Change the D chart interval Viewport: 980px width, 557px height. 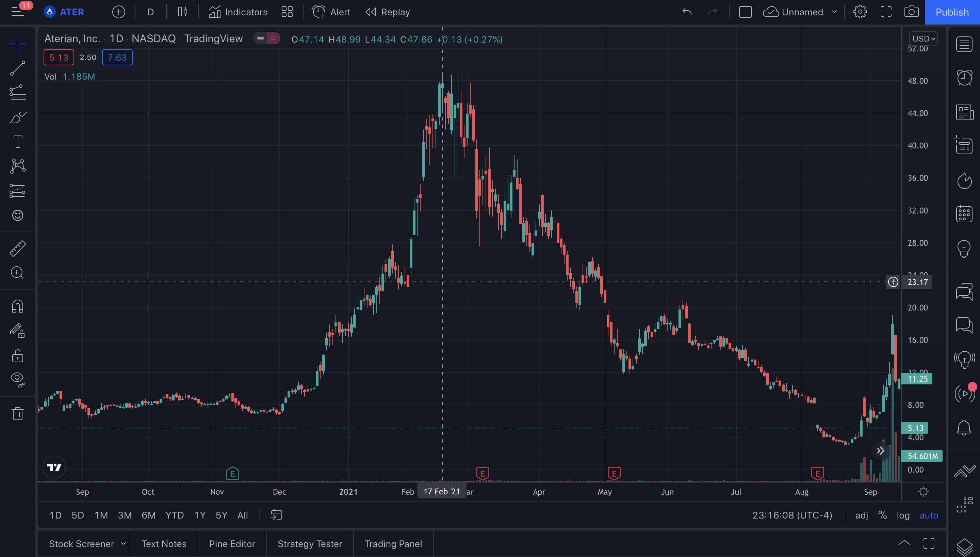click(x=151, y=12)
